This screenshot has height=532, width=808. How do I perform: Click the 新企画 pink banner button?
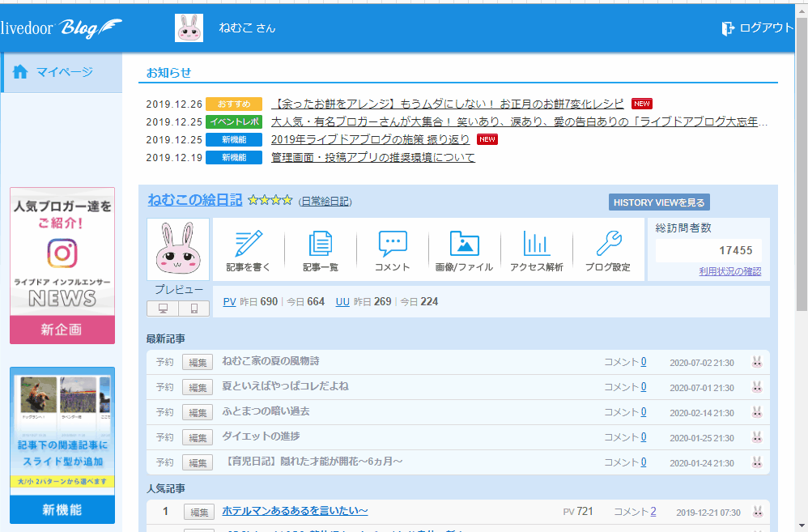[x=62, y=330]
